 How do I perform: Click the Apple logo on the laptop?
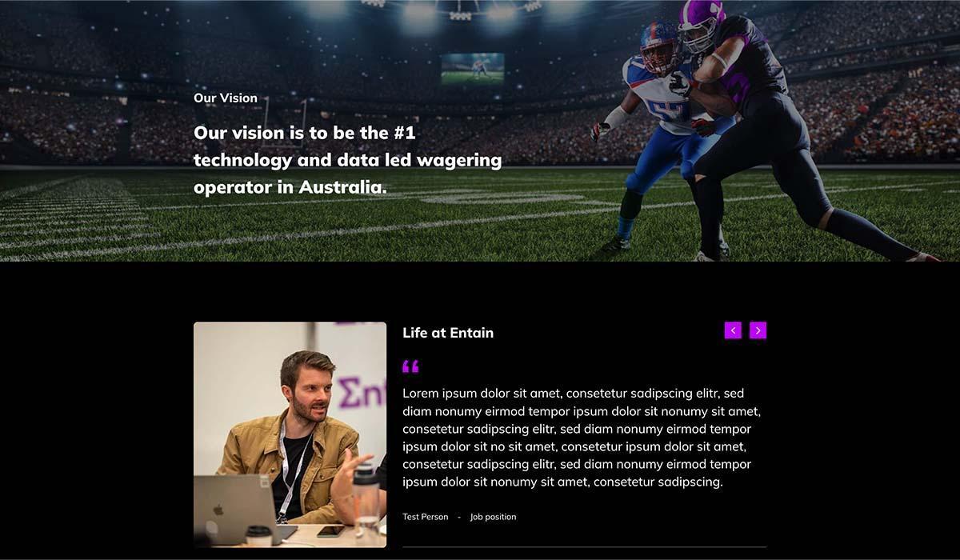coord(218,510)
